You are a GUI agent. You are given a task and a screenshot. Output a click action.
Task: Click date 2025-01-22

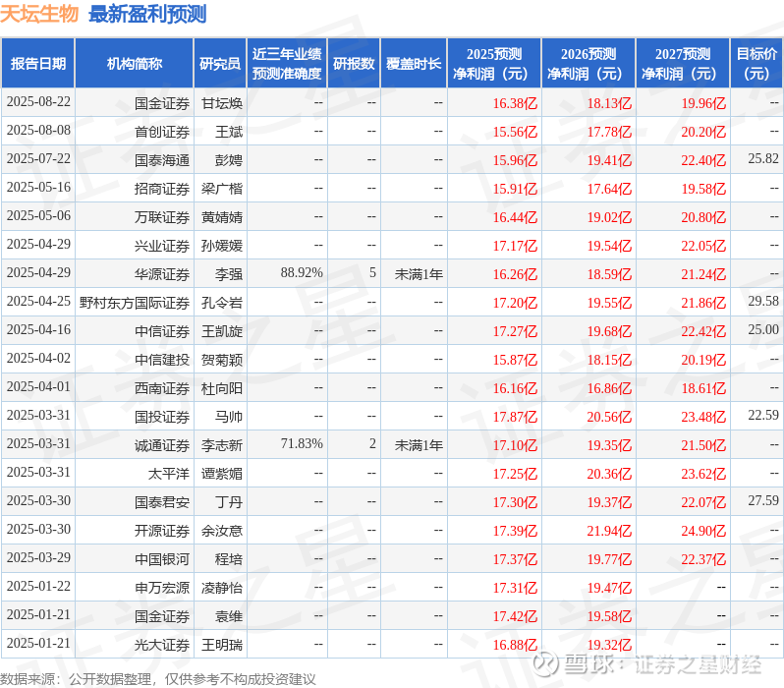[x=38, y=587]
